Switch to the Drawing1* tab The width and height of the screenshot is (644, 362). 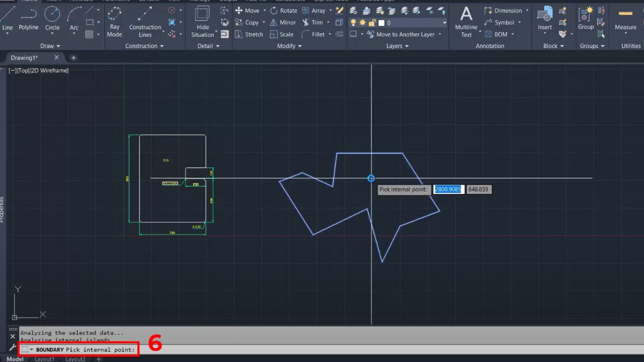(x=25, y=58)
